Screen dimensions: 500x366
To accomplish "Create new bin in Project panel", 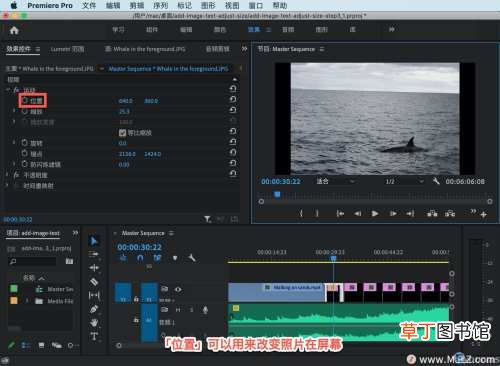I will [x=69, y=261].
